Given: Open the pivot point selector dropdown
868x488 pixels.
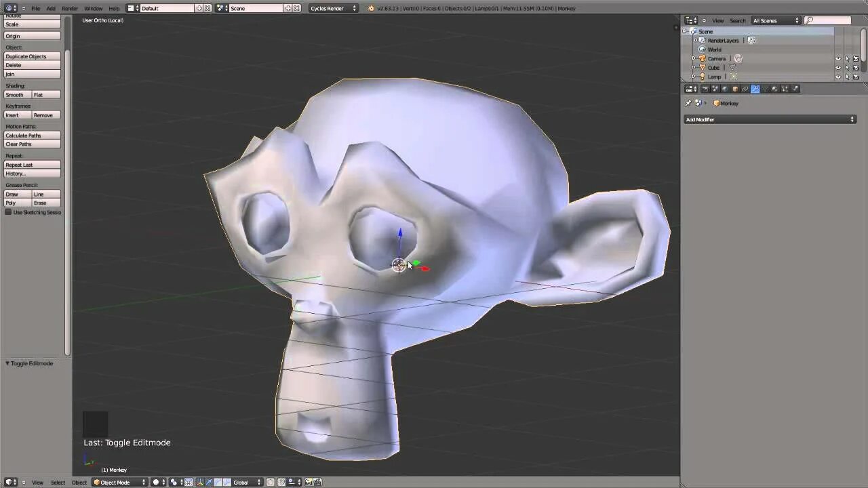Looking at the screenshot, I should pyautogui.click(x=175, y=482).
